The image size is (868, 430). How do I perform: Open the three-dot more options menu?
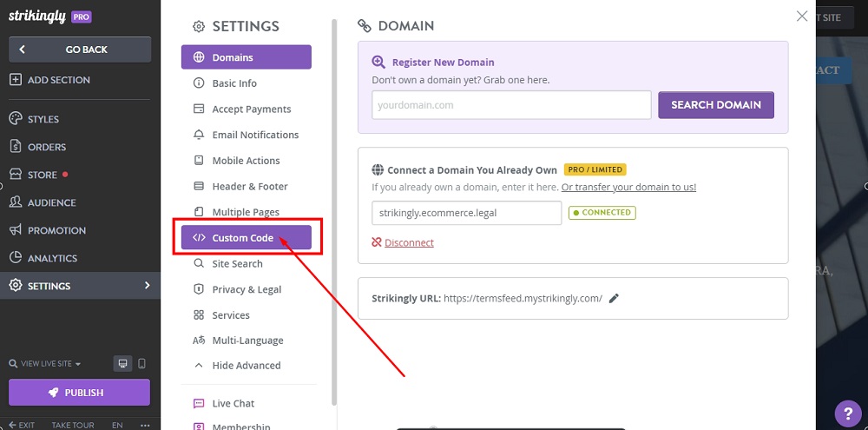(145, 425)
